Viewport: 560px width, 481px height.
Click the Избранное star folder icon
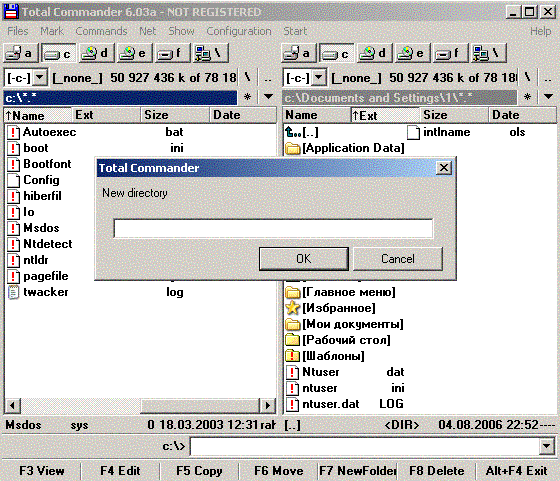coord(292,308)
